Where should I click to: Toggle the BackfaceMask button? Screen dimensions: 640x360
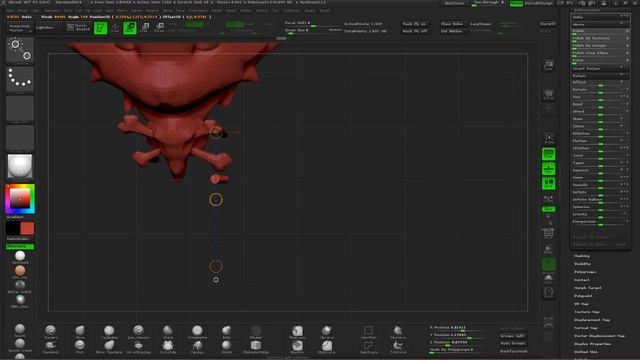click(x=513, y=351)
